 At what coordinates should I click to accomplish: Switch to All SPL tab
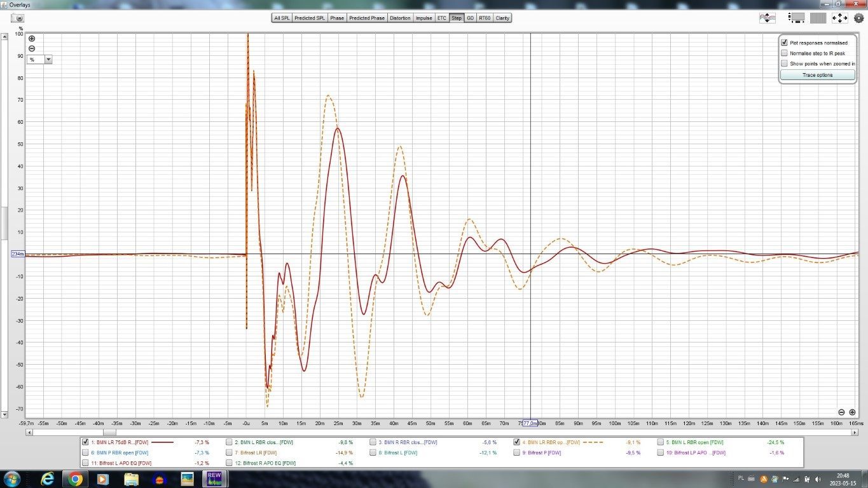click(x=282, y=18)
